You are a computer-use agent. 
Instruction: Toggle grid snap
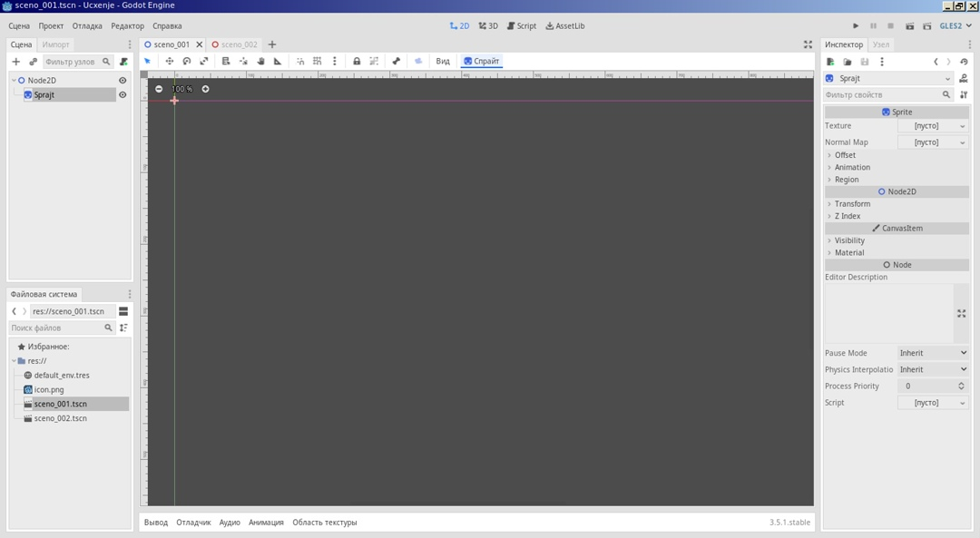318,61
